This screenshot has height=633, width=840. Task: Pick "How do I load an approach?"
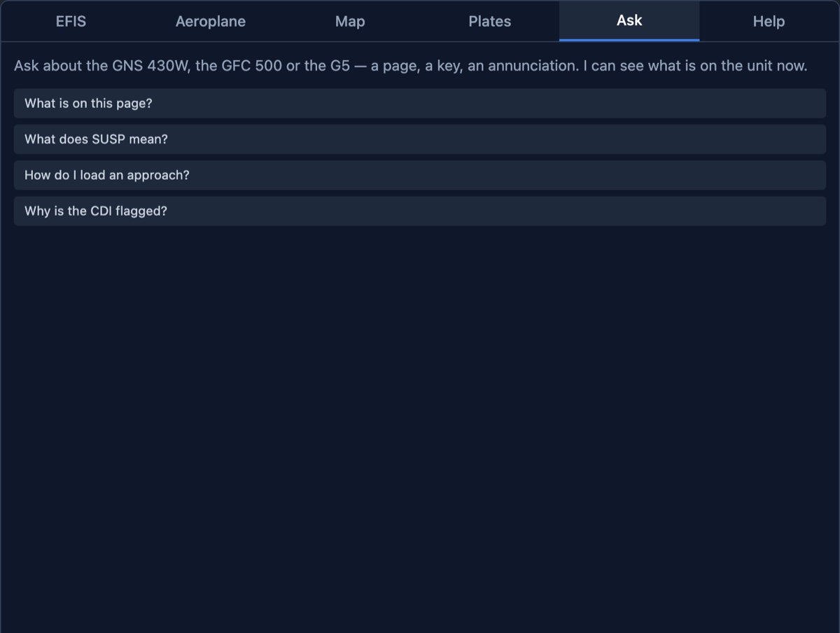coord(420,175)
